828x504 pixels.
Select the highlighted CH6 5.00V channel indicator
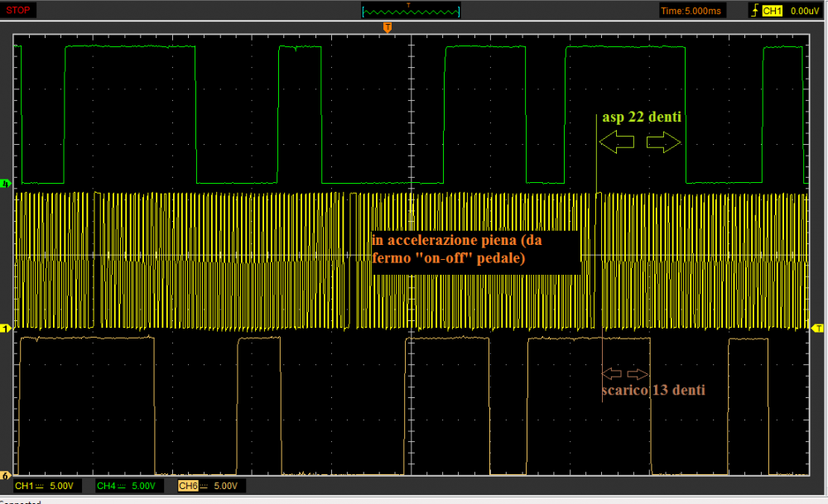209,486
